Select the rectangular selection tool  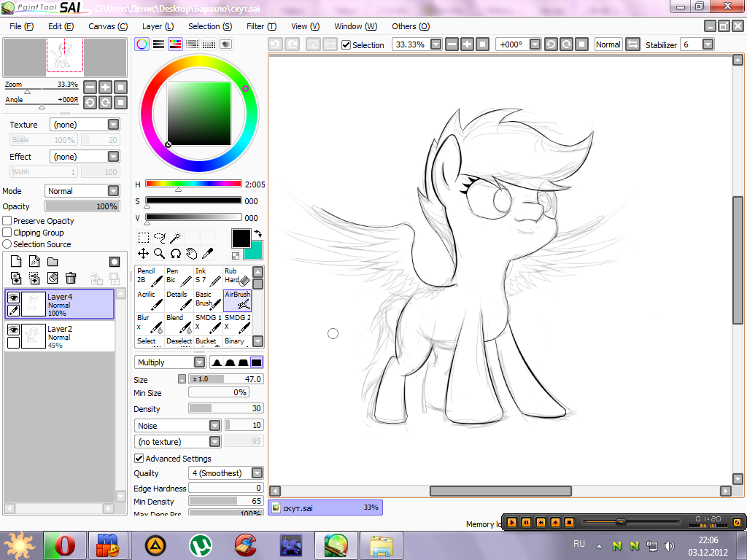[144, 237]
